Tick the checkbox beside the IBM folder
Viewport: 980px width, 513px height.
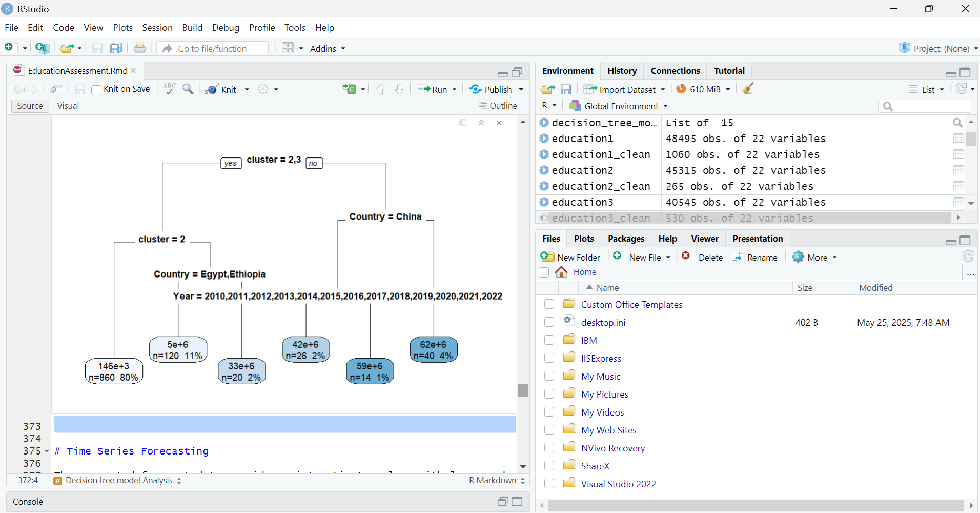point(549,340)
